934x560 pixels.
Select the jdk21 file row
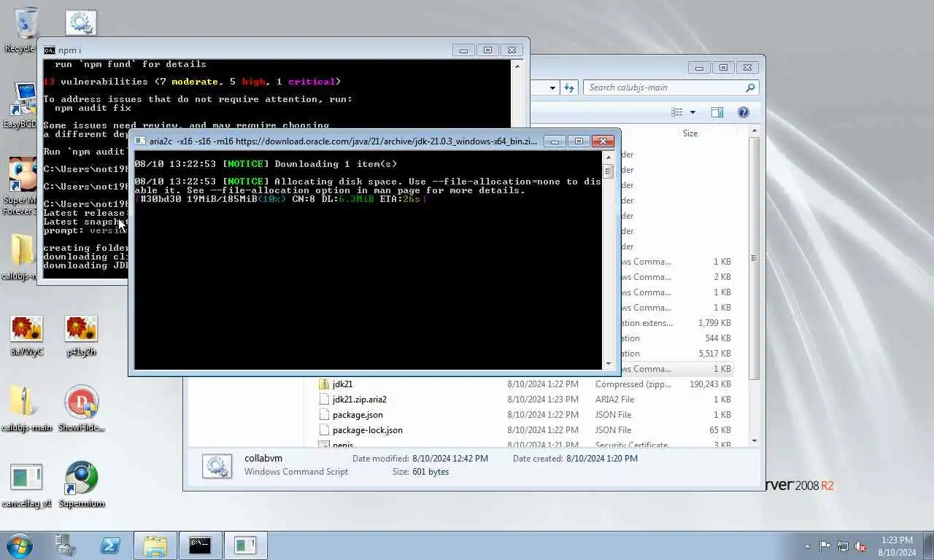[x=525, y=384]
